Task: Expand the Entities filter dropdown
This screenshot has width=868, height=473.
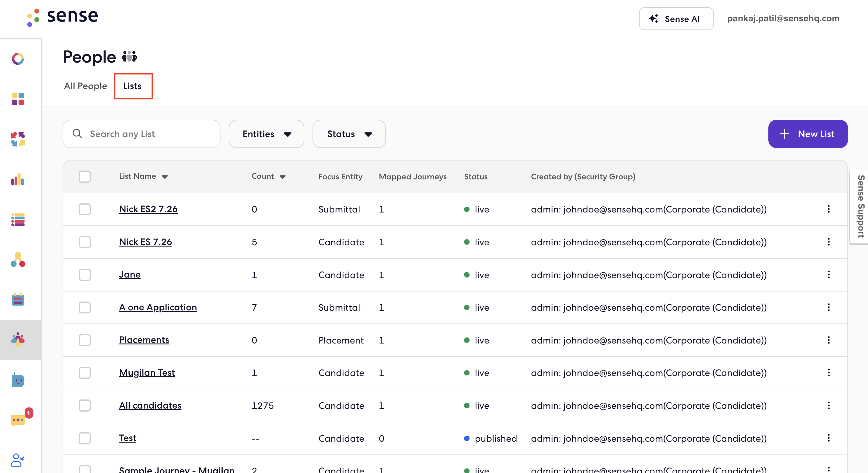Action: click(x=266, y=134)
